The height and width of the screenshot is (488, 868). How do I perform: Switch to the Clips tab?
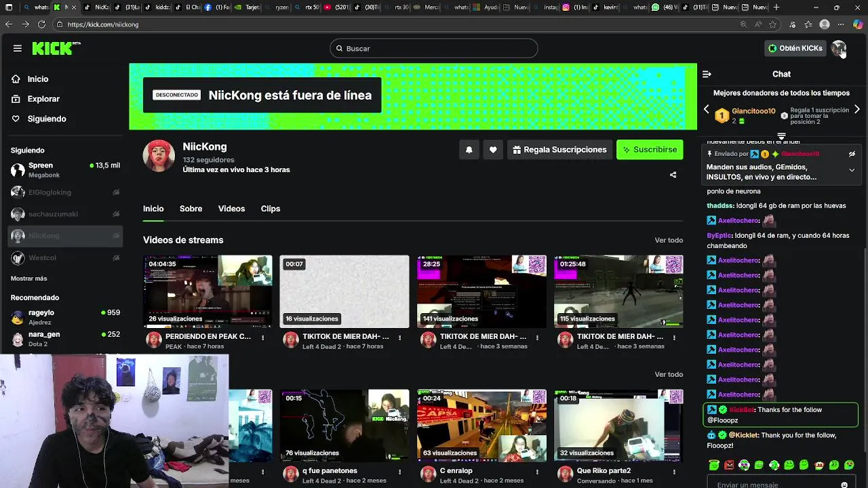tap(271, 209)
